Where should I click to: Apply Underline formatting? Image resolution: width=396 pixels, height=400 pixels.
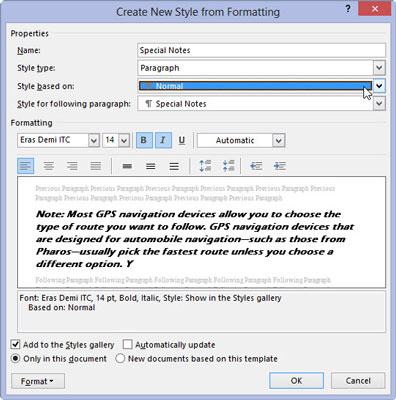click(x=182, y=140)
